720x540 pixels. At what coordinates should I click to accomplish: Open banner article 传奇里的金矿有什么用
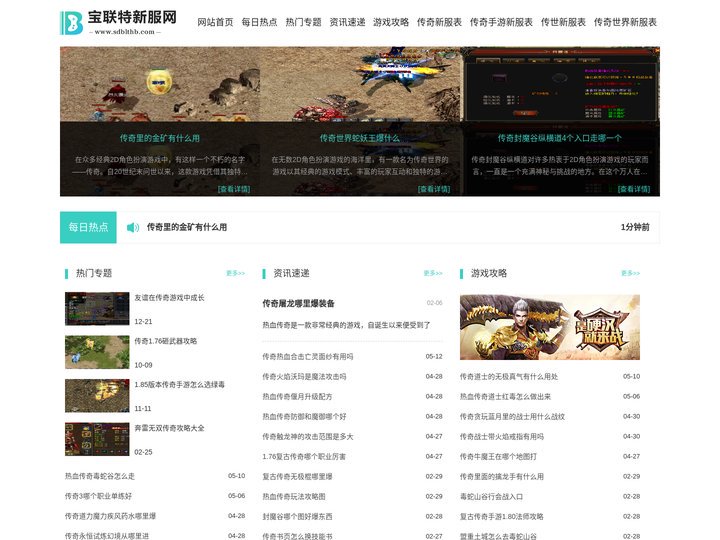[x=160, y=138]
